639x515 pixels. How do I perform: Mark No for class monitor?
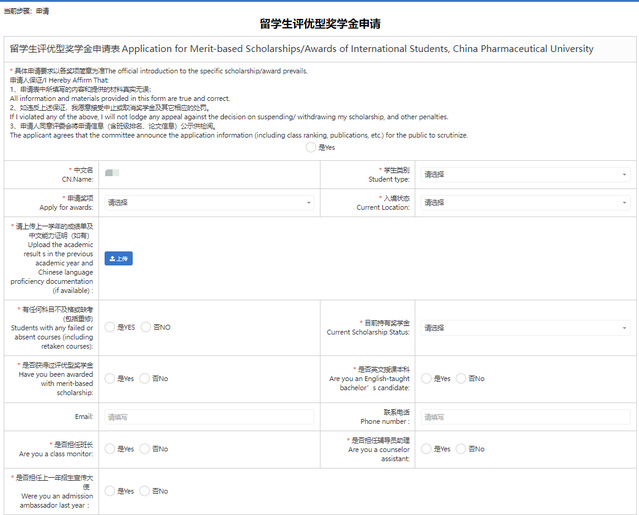(146, 449)
